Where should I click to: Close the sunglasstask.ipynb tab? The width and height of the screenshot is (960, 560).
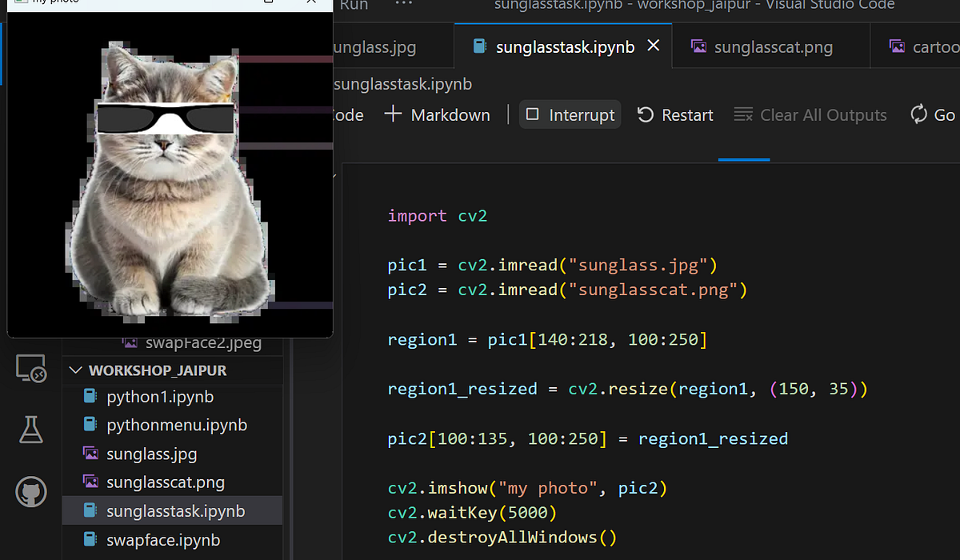pyautogui.click(x=653, y=46)
